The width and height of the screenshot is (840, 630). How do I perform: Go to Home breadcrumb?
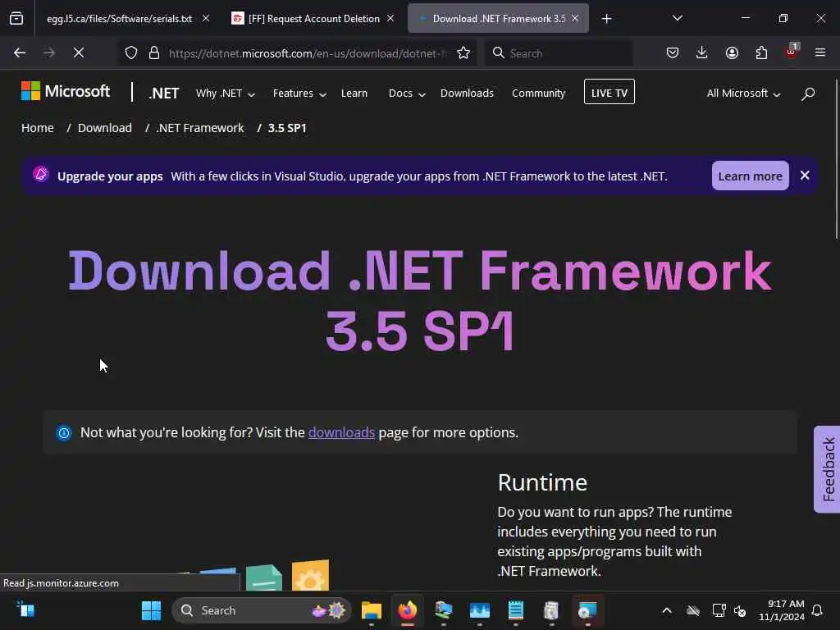click(38, 128)
